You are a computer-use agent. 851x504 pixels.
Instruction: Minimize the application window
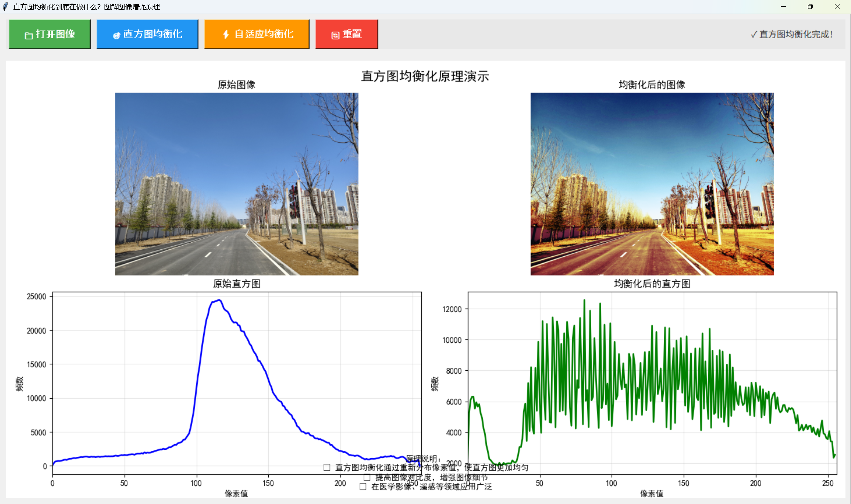pyautogui.click(x=783, y=6)
